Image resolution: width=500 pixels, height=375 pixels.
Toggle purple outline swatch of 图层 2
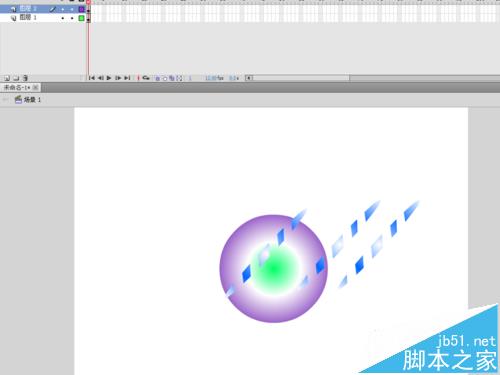click(81, 9)
